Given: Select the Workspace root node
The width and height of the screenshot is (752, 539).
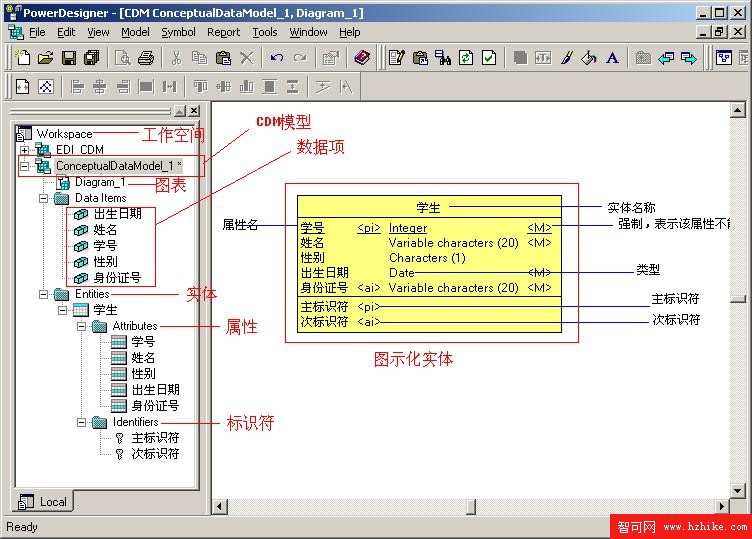Looking at the screenshot, I should [x=64, y=134].
